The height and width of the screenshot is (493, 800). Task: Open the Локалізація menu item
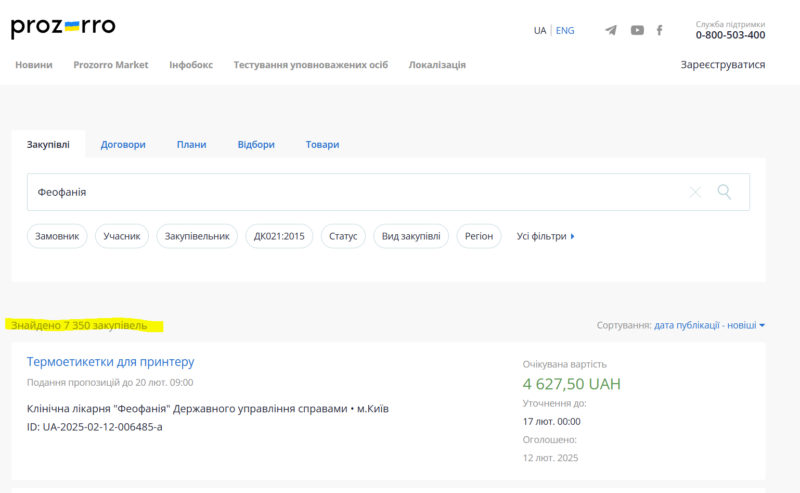pos(437,65)
